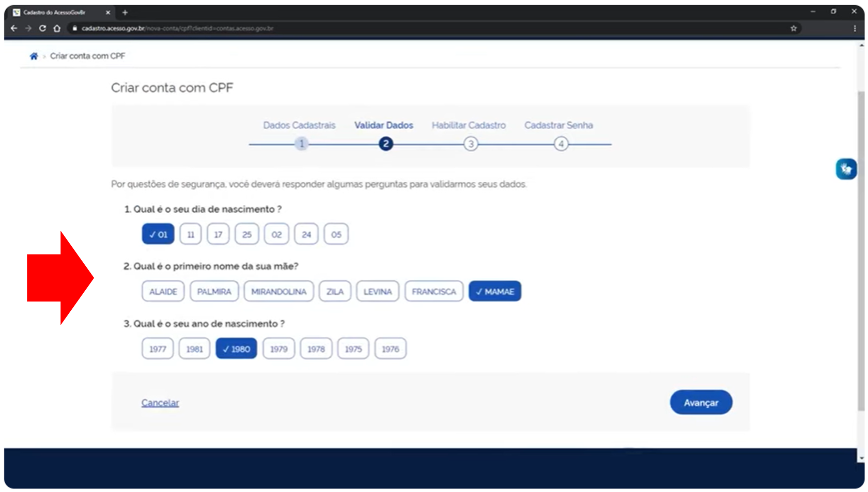The width and height of the screenshot is (868, 492).
Task: Reload the page with browser refresh icon
Action: (x=42, y=28)
